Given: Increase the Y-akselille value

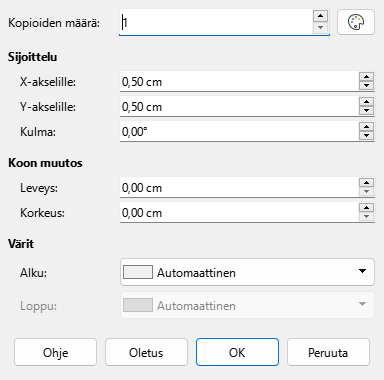Looking at the screenshot, I should pyautogui.click(x=366, y=102).
